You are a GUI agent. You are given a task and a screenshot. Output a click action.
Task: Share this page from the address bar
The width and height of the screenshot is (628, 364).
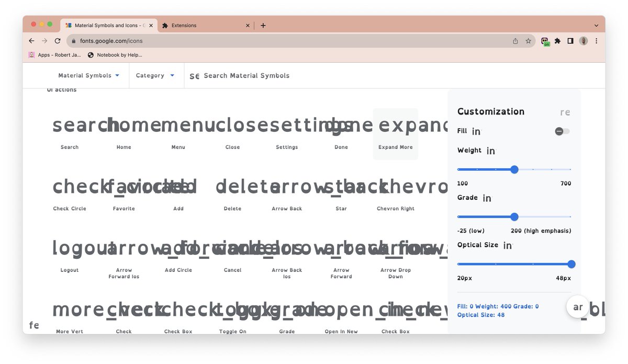(x=515, y=41)
